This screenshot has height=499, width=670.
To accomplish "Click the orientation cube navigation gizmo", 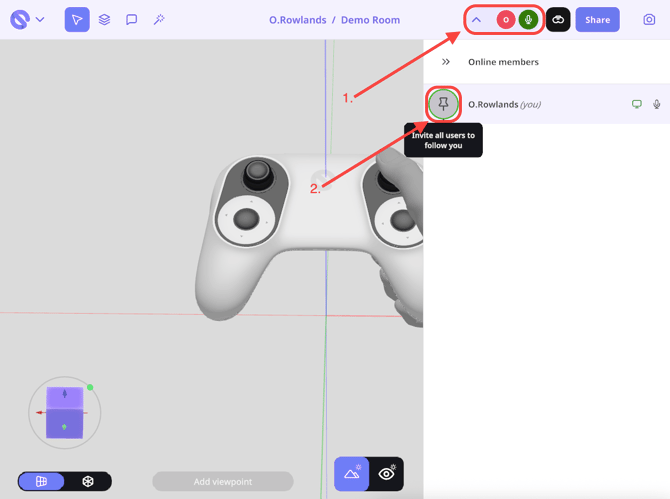I will pyautogui.click(x=65, y=411).
